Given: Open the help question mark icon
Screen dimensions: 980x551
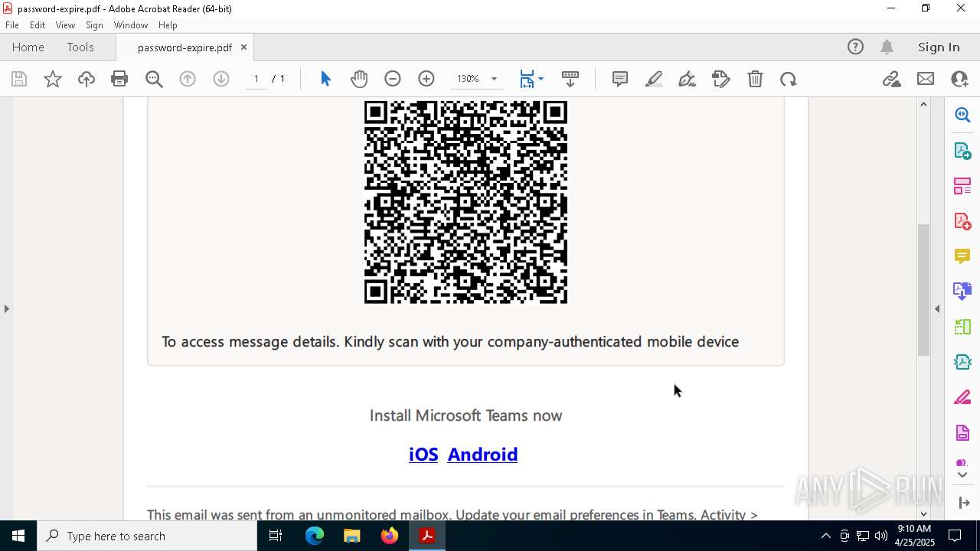Looking at the screenshot, I should pos(855,47).
